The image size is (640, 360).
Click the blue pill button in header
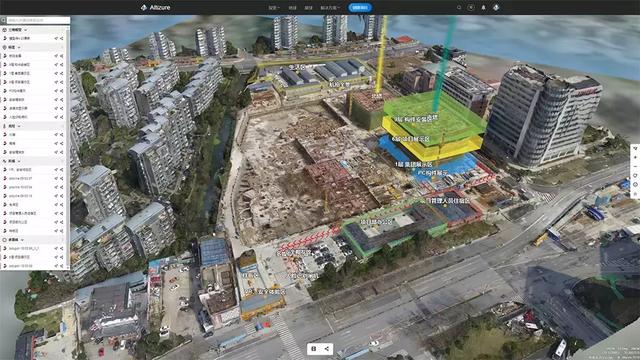[x=360, y=7]
